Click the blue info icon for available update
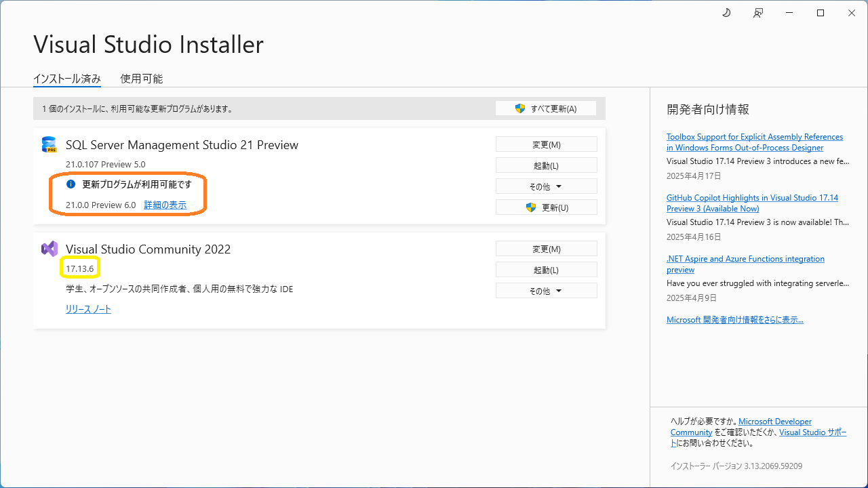Viewport: 868px width, 488px height. [71, 184]
